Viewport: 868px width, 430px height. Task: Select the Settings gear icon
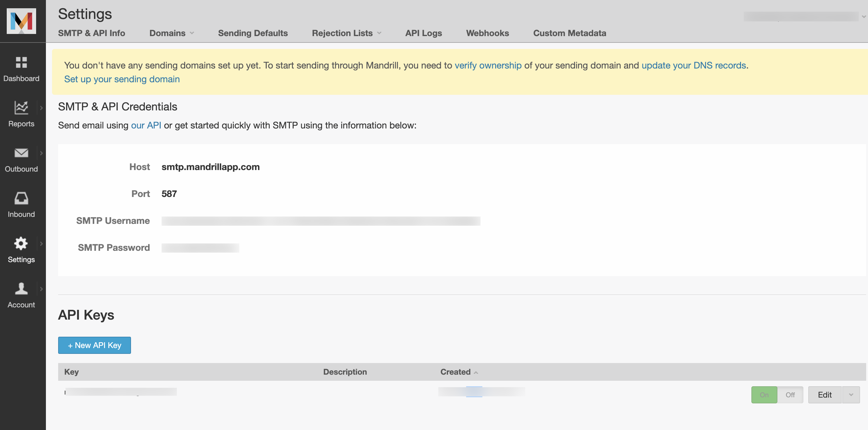coord(21,243)
